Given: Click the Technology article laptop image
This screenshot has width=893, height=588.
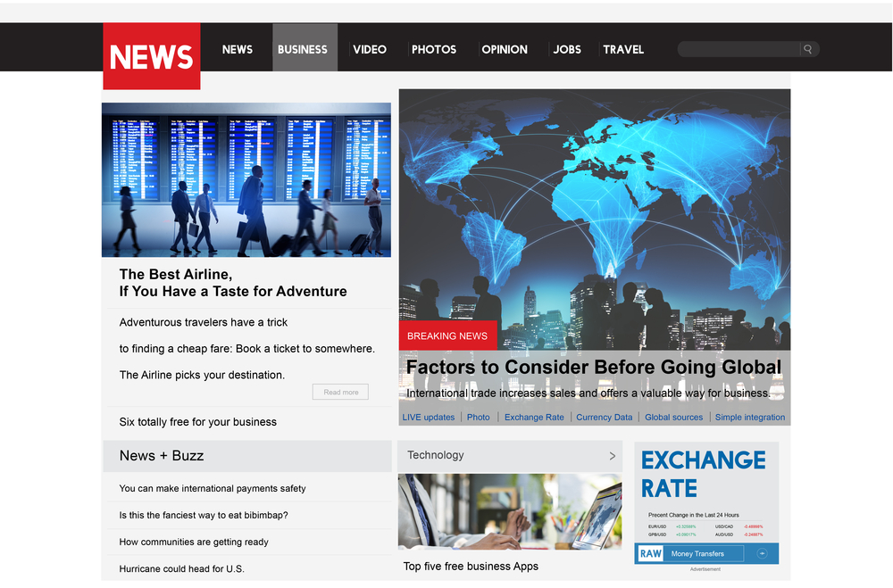Looking at the screenshot, I should 510,511.
